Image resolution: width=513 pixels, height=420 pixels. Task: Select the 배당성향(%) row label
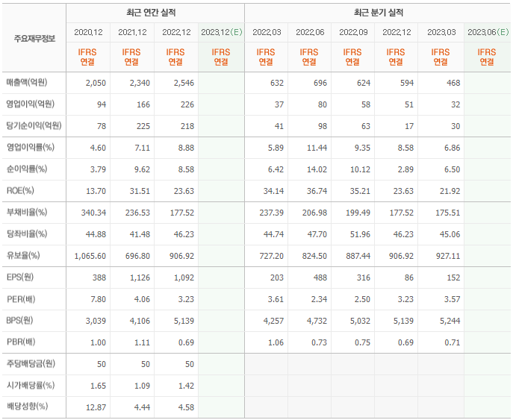[27, 407]
